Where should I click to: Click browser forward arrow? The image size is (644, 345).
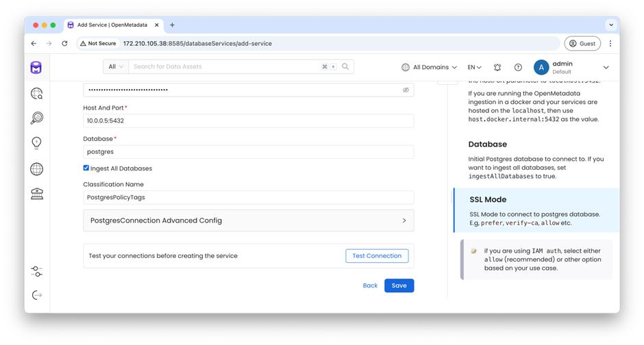(49, 44)
